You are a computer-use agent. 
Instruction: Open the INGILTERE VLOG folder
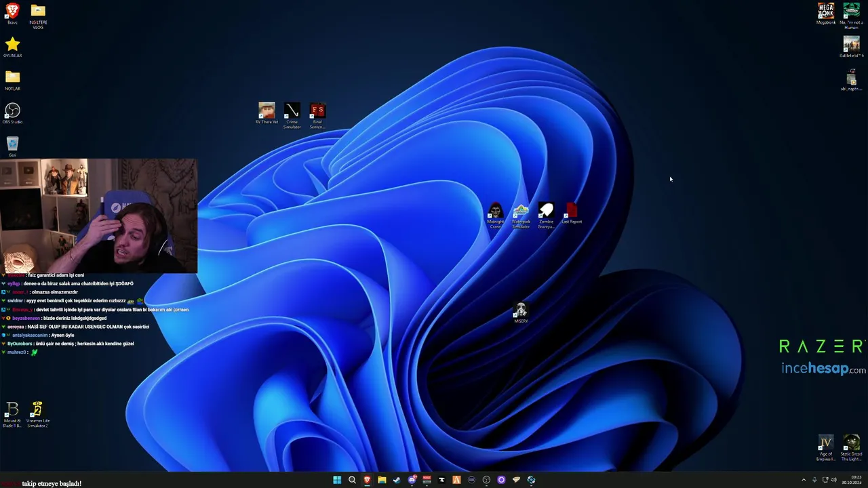pos(38,16)
